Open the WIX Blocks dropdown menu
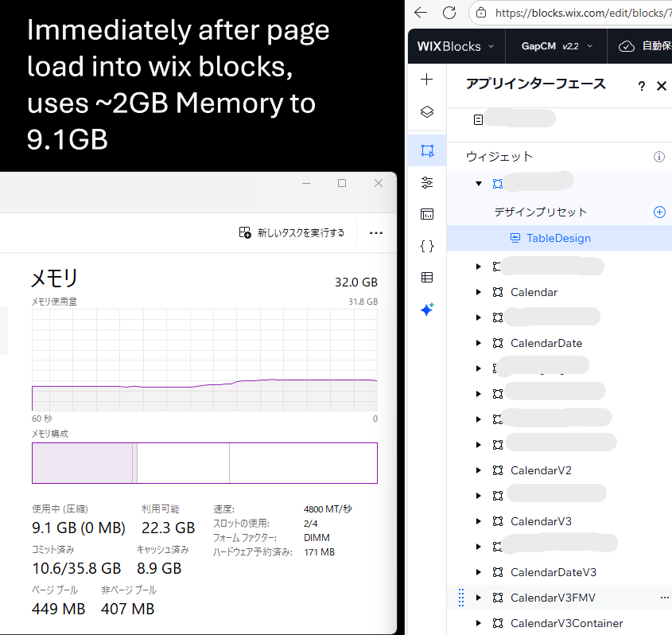 456,46
